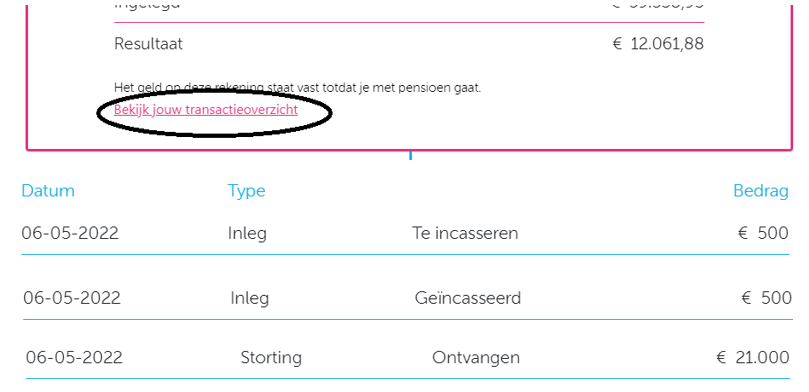This screenshot has width=809, height=392.
Task: Select the Geïncasseerd transaction date
Action: 72,298
